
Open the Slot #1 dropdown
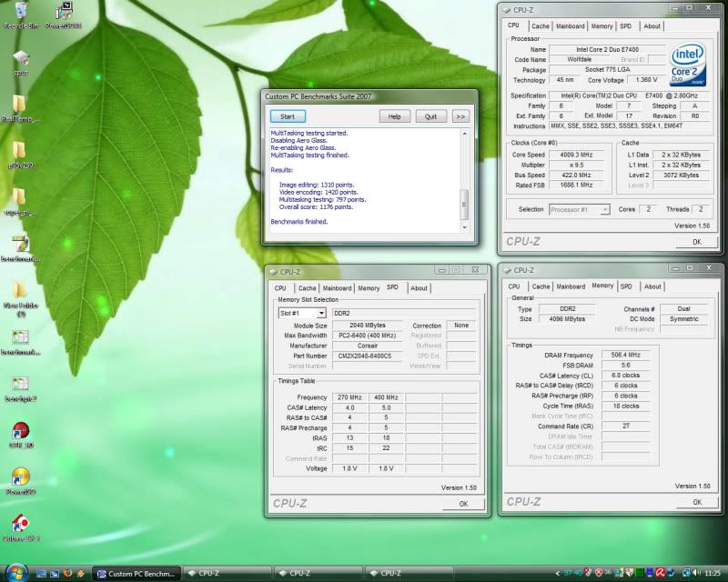pos(301,313)
